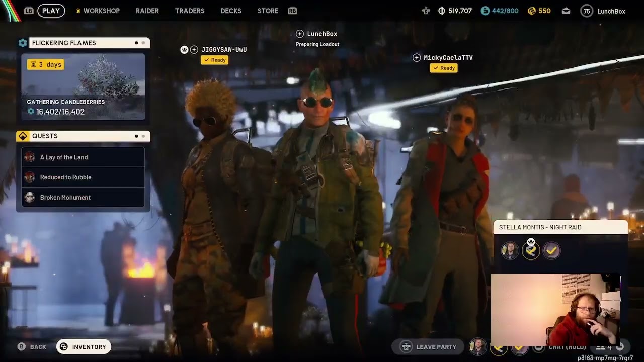Click first party avatar in Stella Montis panel

point(510,250)
